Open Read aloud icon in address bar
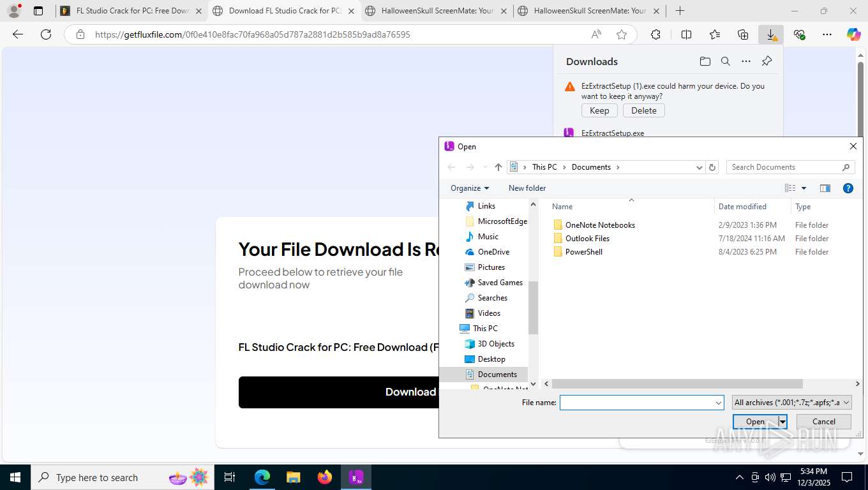Viewport: 868px width, 490px height. pyautogui.click(x=596, y=34)
